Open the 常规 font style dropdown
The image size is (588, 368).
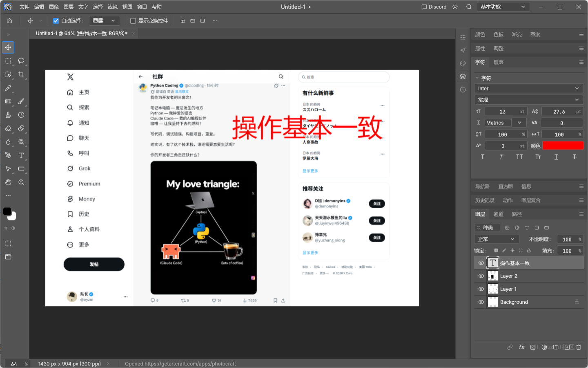tap(529, 100)
